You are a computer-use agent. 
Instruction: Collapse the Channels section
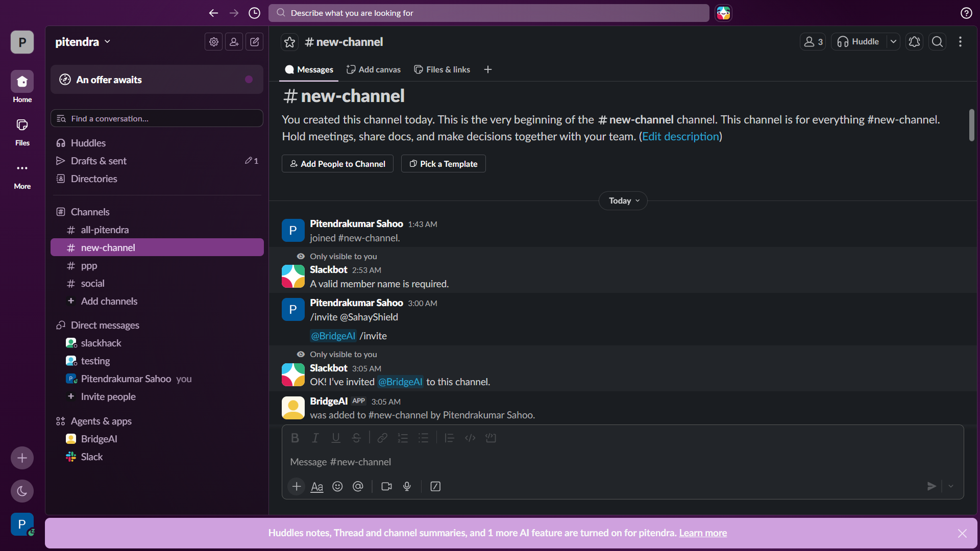90,212
